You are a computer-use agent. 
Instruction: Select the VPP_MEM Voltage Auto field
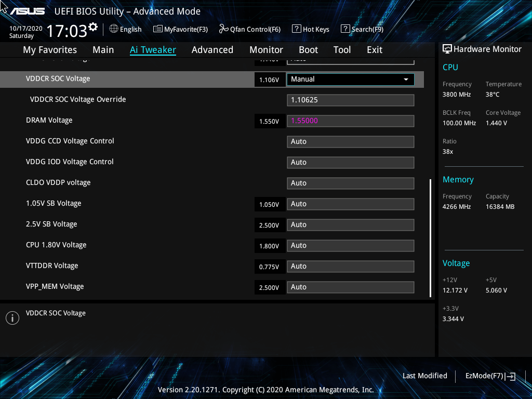coord(351,287)
